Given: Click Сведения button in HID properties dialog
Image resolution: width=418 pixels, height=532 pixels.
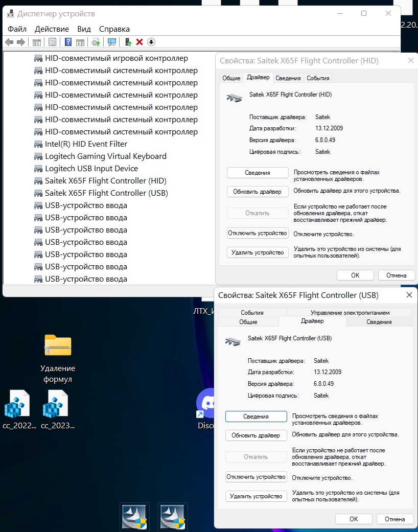Looking at the screenshot, I should pyautogui.click(x=258, y=173).
